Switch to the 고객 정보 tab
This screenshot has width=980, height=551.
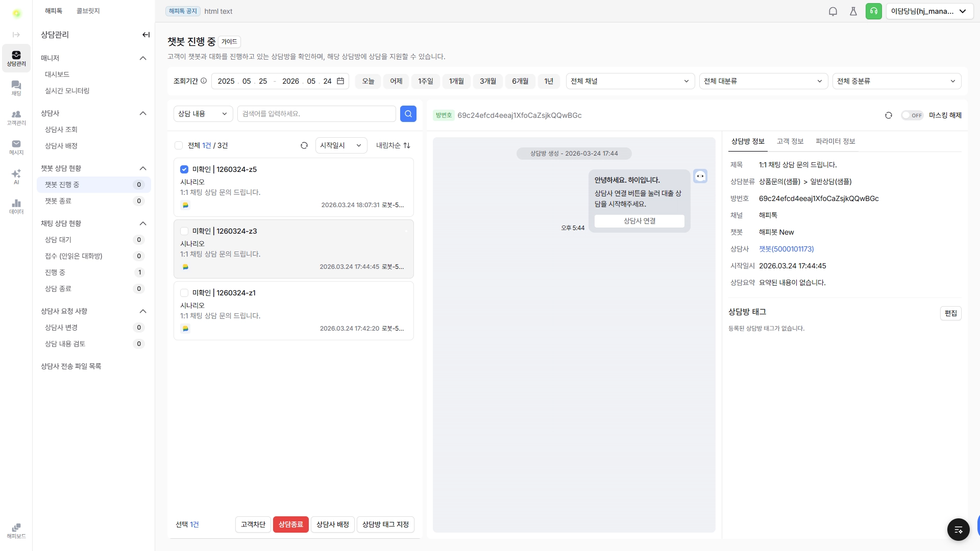coord(790,141)
